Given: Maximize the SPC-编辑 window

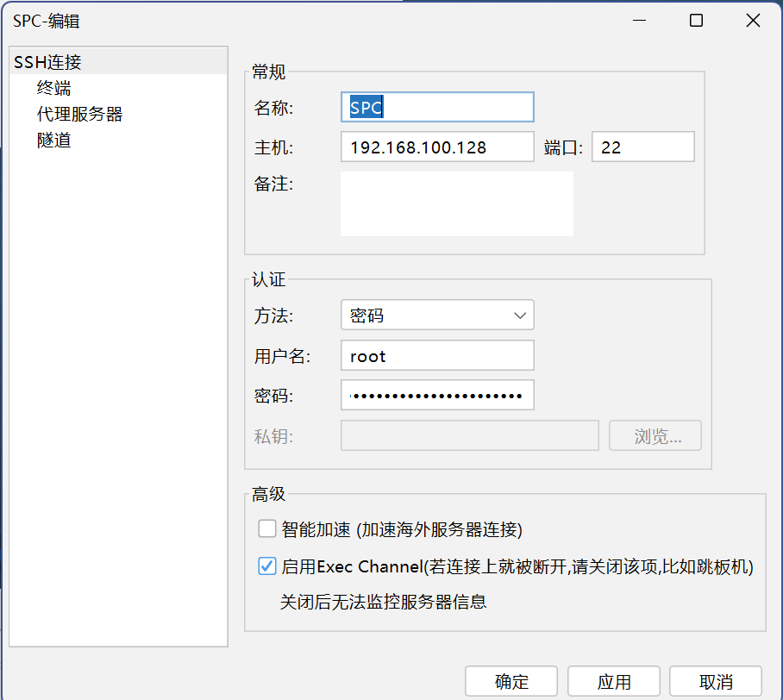Looking at the screenshot, I should click(x=696, y=22).
